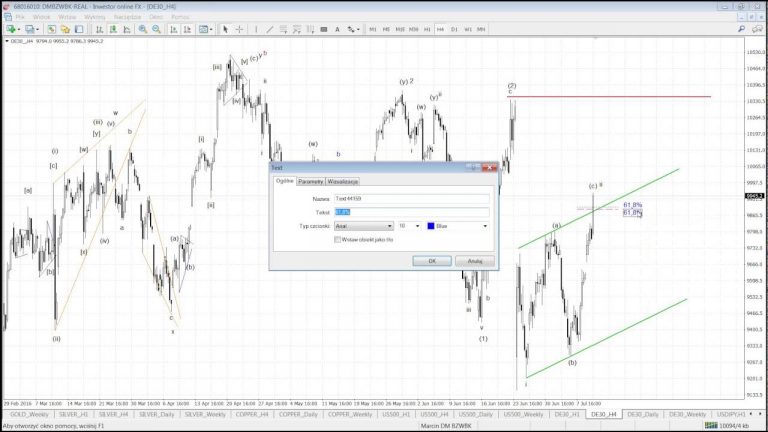Select the Crosshair tool
This screenshot has height=432, width=768.
(x=239, y=29)
